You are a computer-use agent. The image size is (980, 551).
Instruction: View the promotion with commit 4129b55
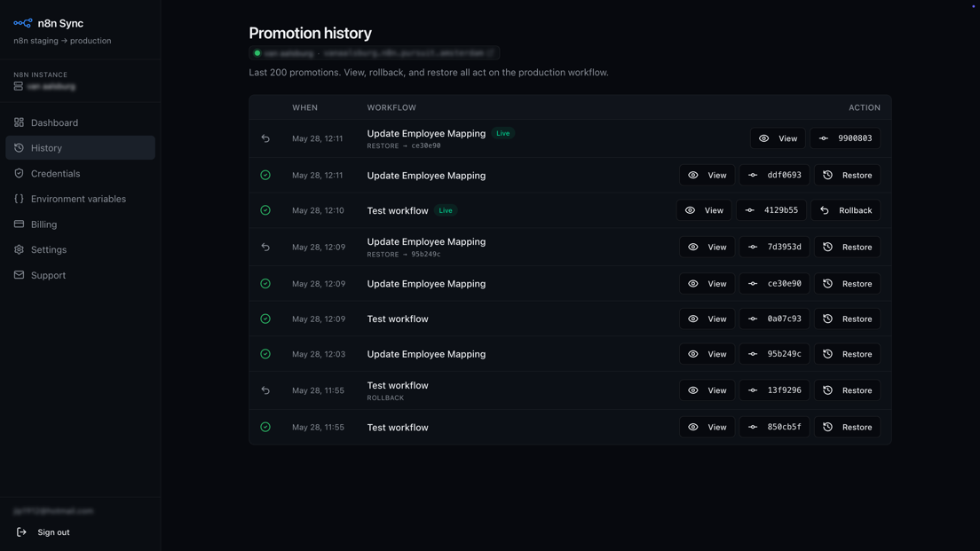704,210
